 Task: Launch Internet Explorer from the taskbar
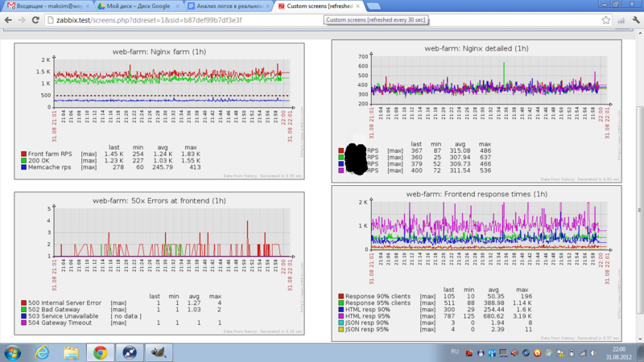coord(42,352)
